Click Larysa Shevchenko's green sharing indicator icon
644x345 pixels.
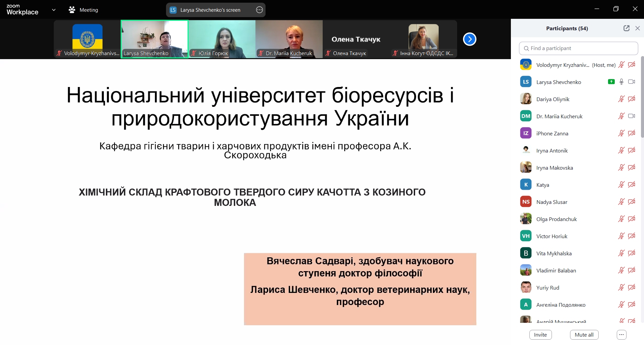[611, 82]
